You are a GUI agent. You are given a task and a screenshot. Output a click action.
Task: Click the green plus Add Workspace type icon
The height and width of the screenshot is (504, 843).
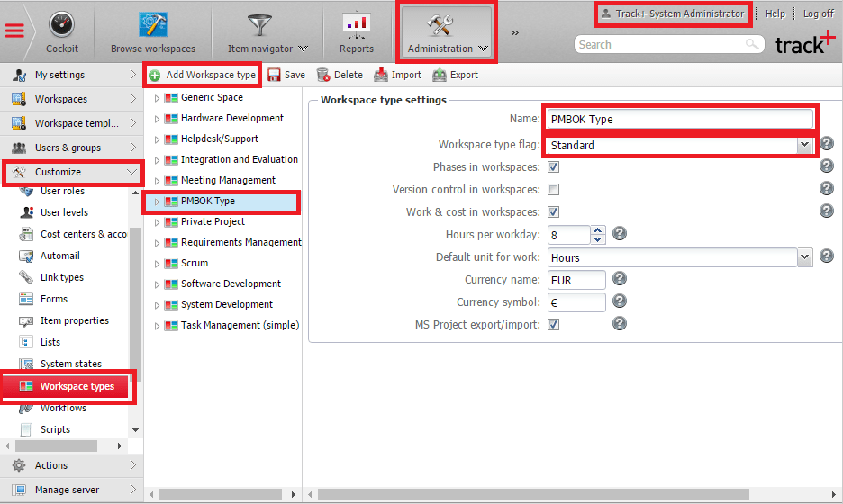tap(155, 76)
